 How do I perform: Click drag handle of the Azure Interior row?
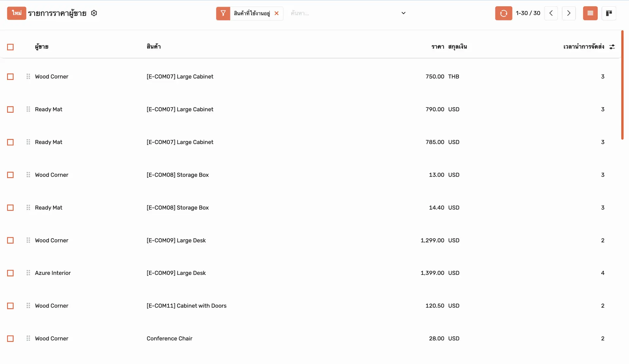click(28, 273)
